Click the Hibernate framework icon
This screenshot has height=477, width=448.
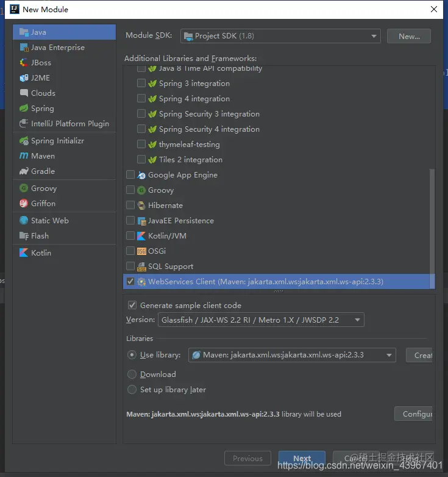click(141, 206)
